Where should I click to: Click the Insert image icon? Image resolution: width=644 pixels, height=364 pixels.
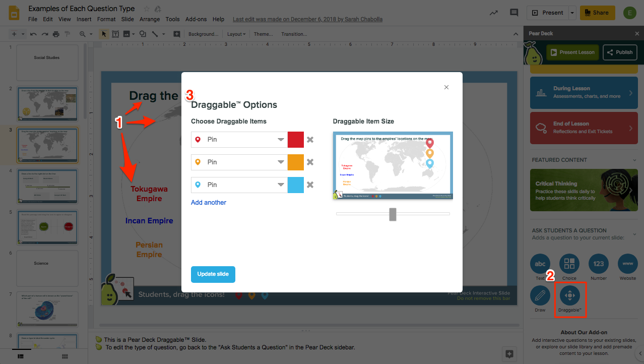point(126,34)
